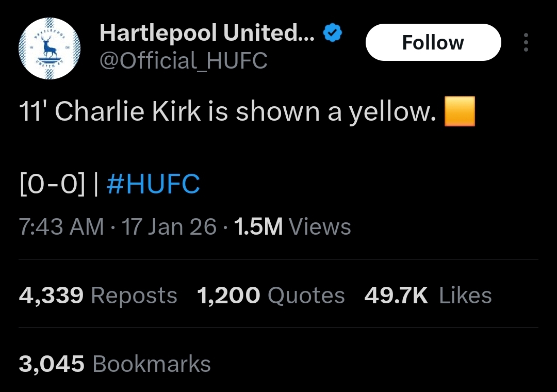Open the @Official_HUFC handle

coord(183,60)
